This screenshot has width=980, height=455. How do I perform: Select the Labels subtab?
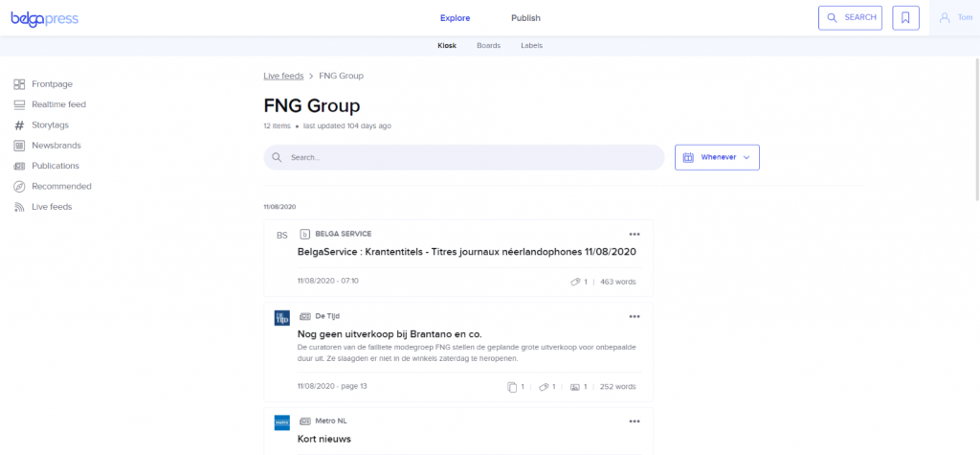pyautogui.click(x=532, y=46)
